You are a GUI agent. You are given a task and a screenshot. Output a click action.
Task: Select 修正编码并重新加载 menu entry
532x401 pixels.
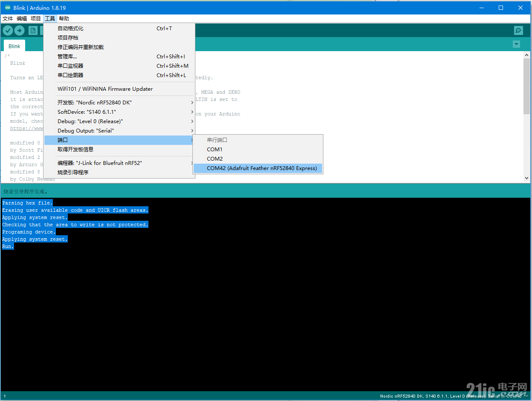point(119,47)
